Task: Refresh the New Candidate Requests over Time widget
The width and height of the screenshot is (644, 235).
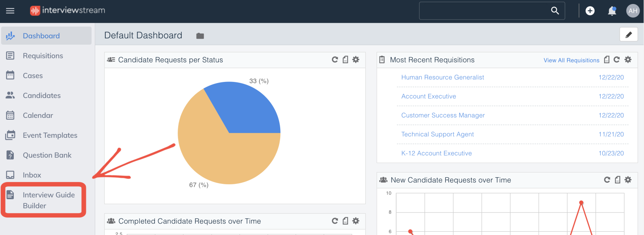Action: pos(607,180)
